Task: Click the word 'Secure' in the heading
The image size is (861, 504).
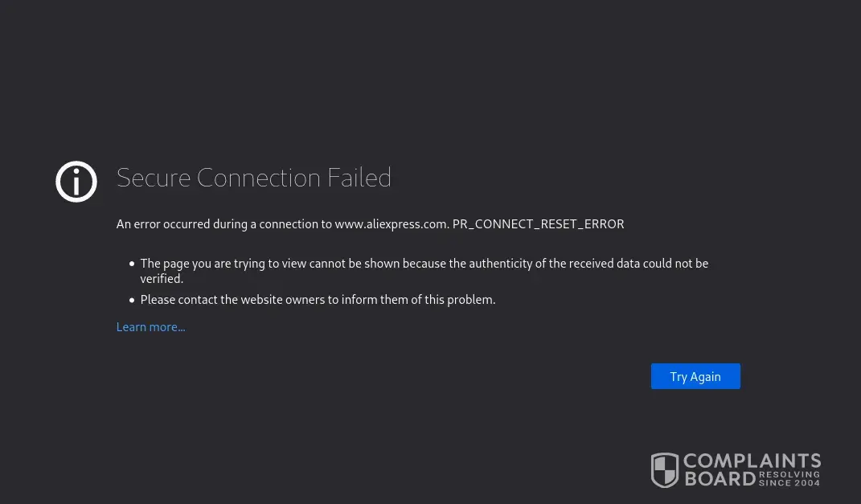Action: 154,178
